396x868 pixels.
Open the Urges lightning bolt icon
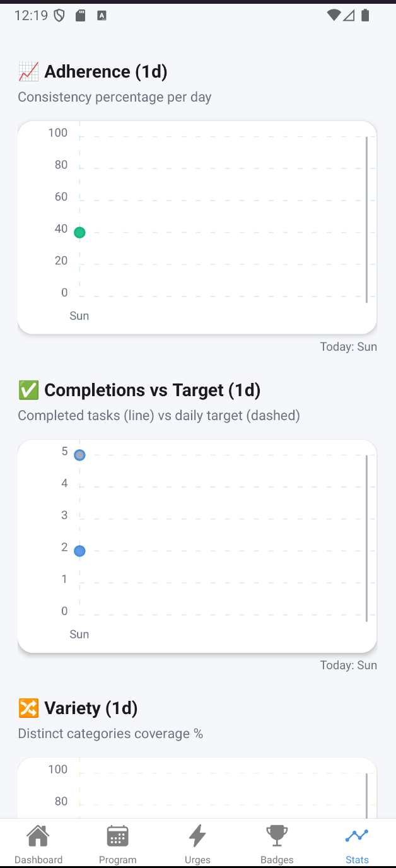click(197, 836)
